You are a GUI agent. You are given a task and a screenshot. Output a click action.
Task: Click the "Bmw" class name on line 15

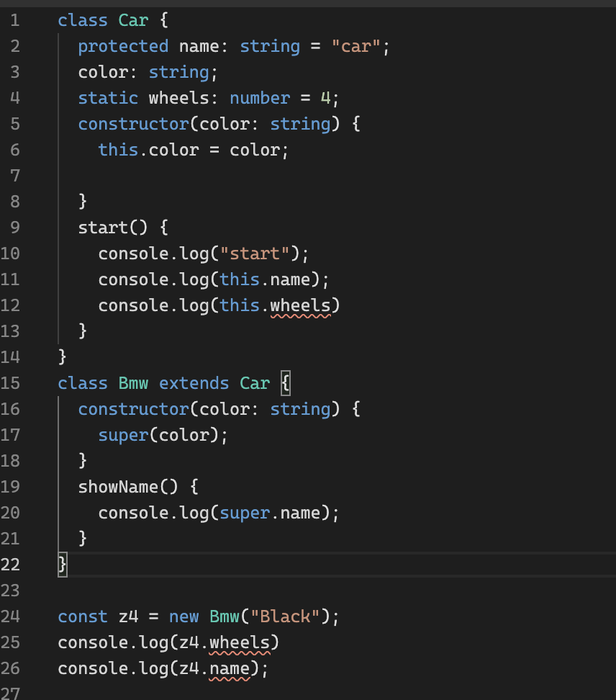coord(133,383)
